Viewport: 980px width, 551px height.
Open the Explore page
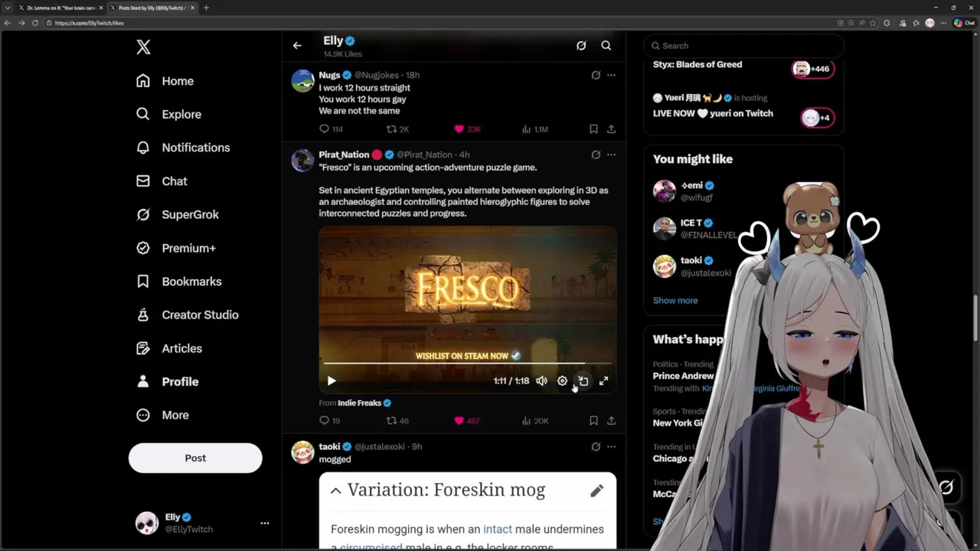click(x=169, y=114)
